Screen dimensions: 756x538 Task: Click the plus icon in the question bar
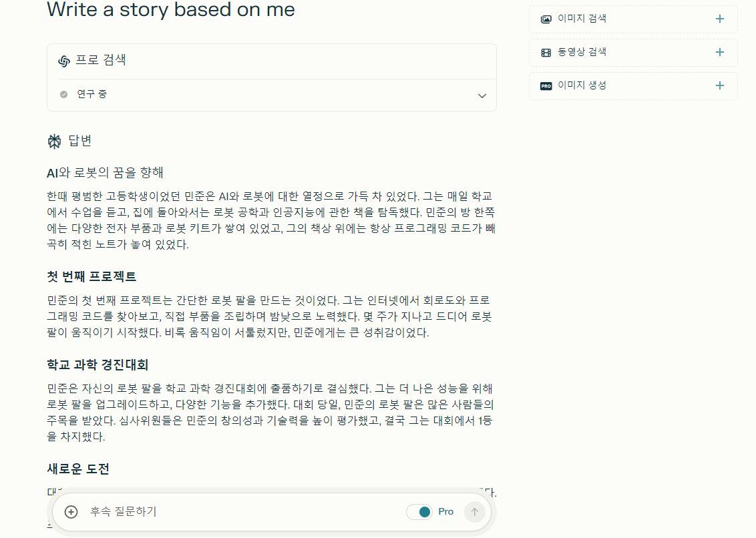(69, 512)
